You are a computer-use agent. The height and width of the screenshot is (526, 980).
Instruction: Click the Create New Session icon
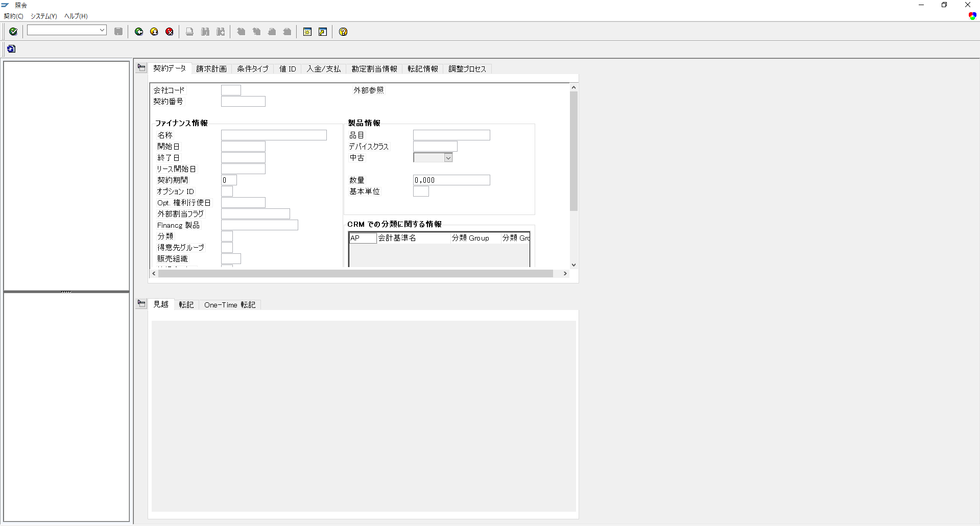coord(307,32)
